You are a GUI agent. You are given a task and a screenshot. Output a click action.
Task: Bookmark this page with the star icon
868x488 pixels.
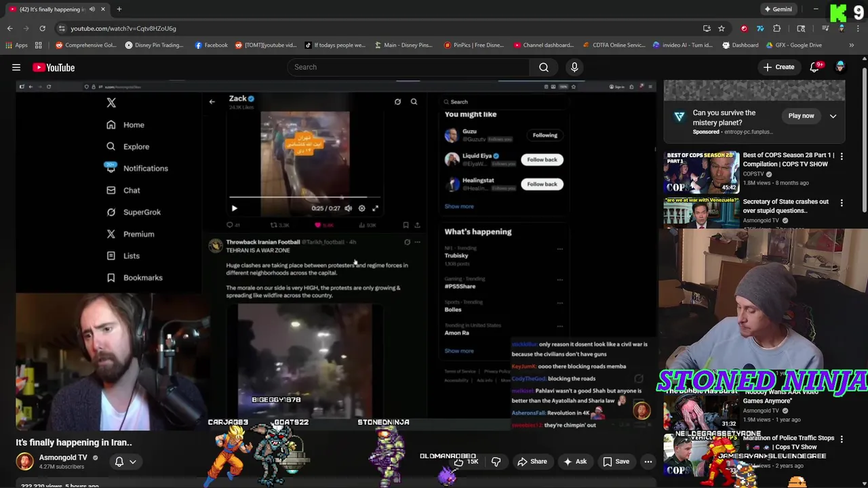tap(722, 28)
